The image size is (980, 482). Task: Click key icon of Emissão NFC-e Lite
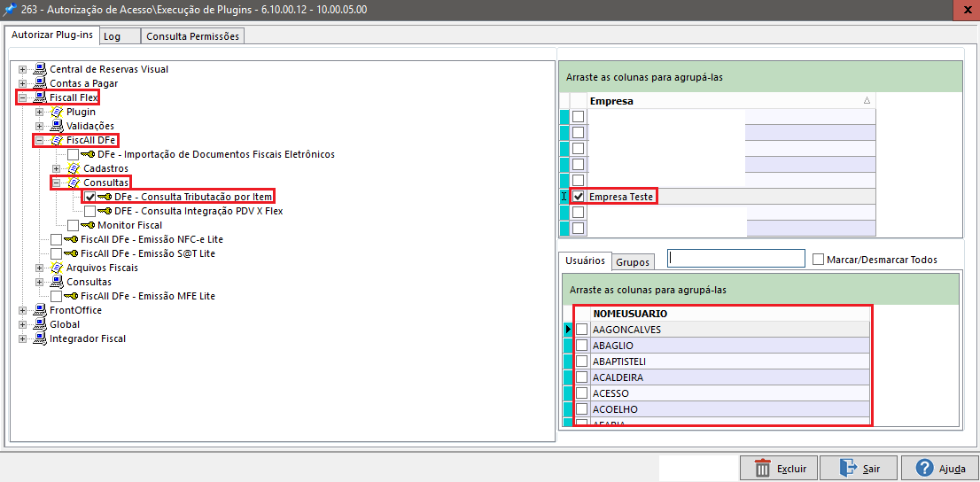[x=71, y=239]
